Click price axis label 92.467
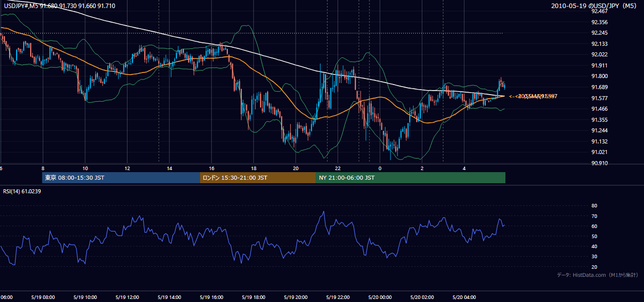Image resolution: width=644 pixels, height=302 pixels. [x=600, y=11]
